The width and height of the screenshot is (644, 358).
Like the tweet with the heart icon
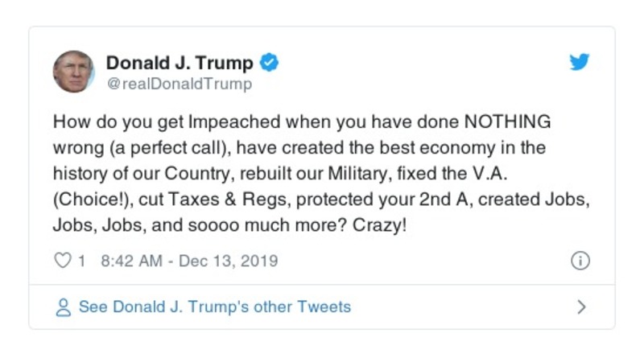[62, 261]
